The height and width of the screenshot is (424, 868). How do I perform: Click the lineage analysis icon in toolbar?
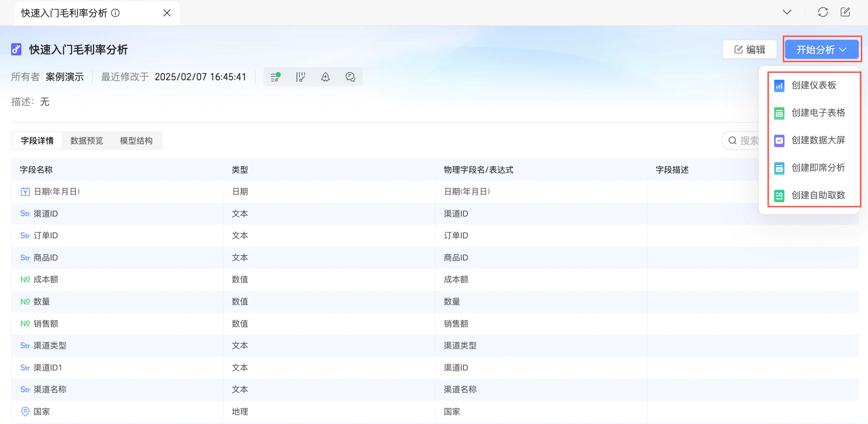pos(301,77)
